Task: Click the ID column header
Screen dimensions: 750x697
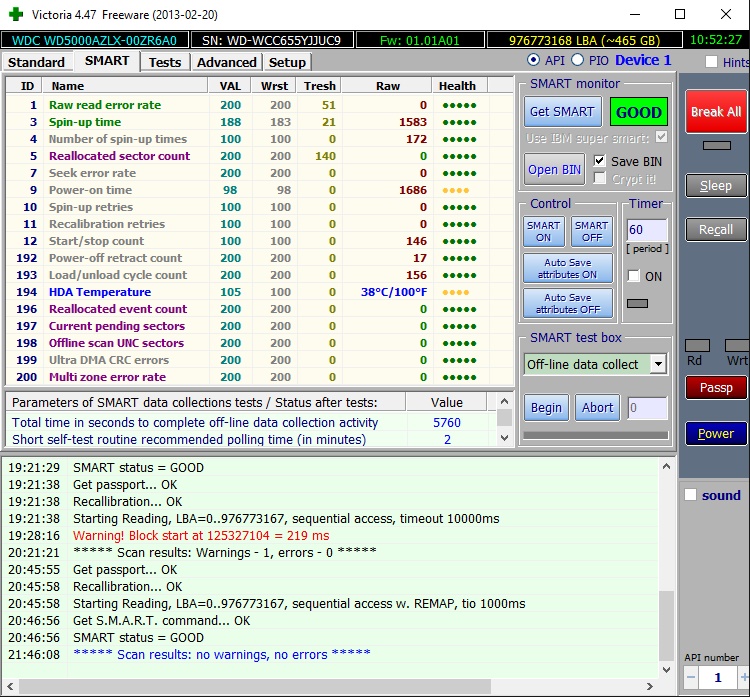Action: coord(25,86)
